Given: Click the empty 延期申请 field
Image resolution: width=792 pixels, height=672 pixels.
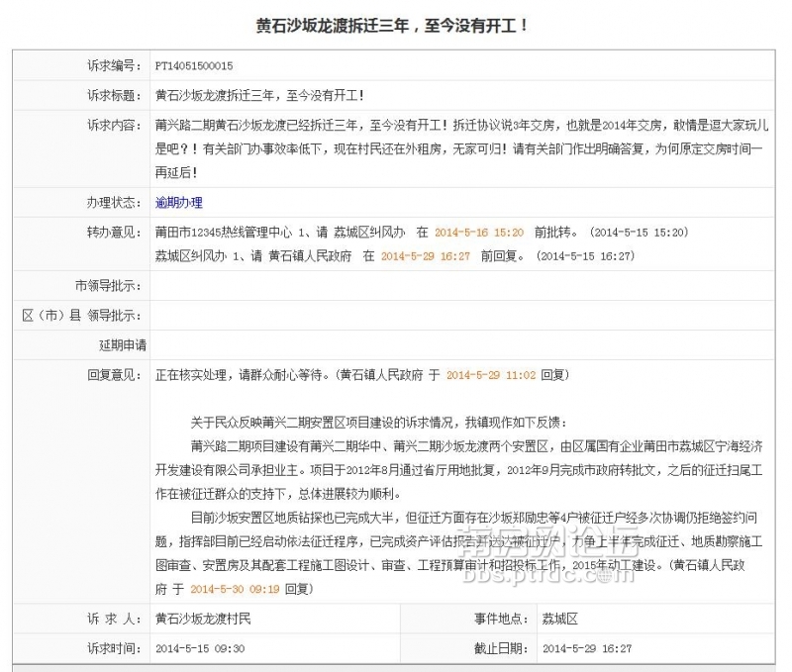Looking at the screenshot, I should (x=462, y=345).
